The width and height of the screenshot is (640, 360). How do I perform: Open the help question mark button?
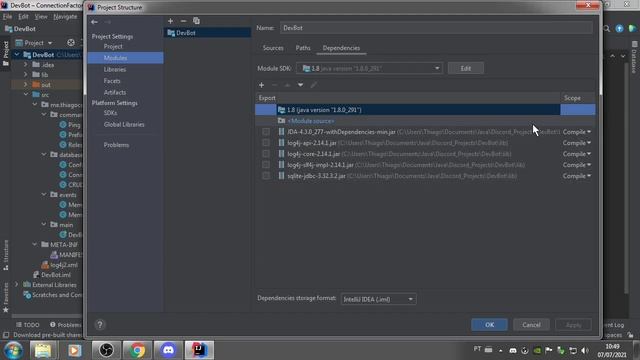tap(100, 324)
